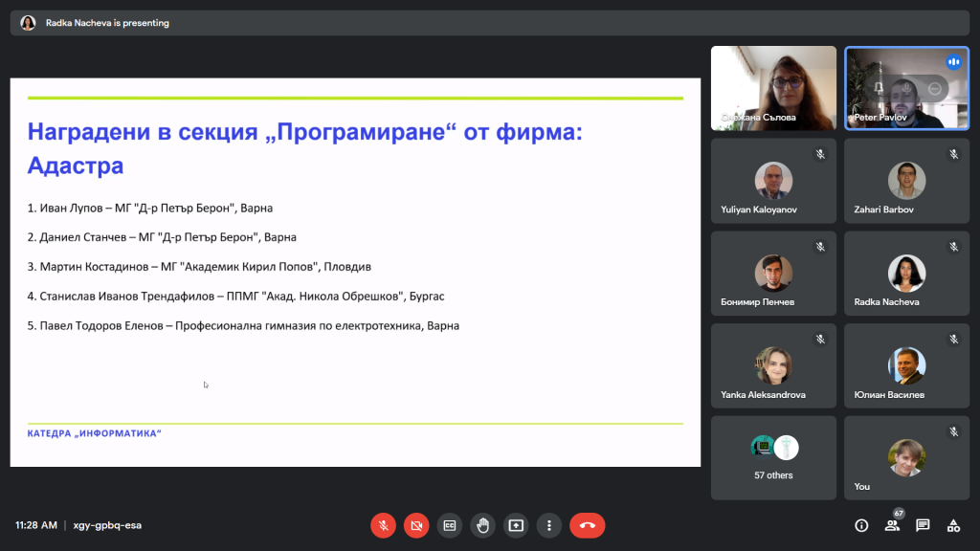Image resolution: width=980 pixels, height=551 pixels.
Task: Click the meeting code xgy-gpbq-esa
Action: pyautogui.click(x=107, y=525)
